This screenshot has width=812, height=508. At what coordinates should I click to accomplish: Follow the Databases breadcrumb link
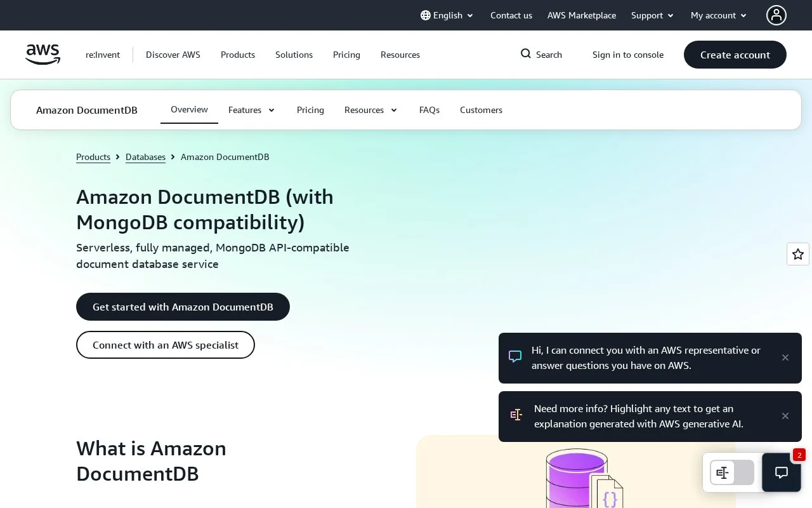145,157
